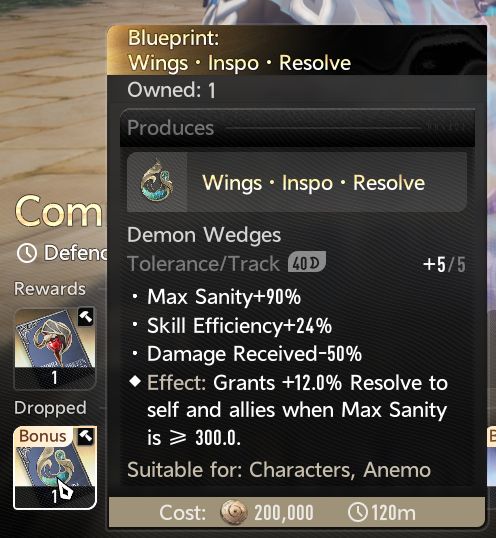
Task: Click the Rewards section label
Action: (50, 289)
